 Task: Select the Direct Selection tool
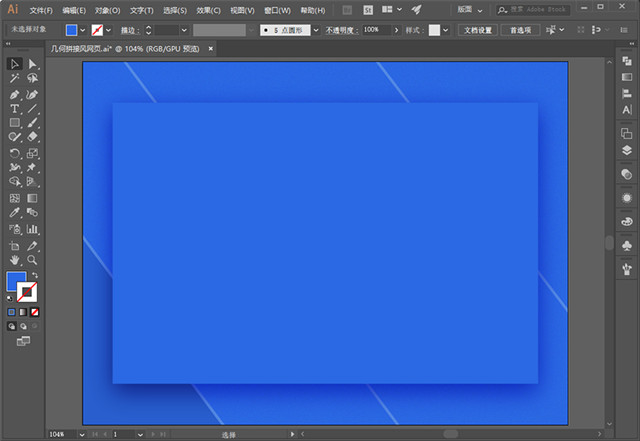point(32,65)
